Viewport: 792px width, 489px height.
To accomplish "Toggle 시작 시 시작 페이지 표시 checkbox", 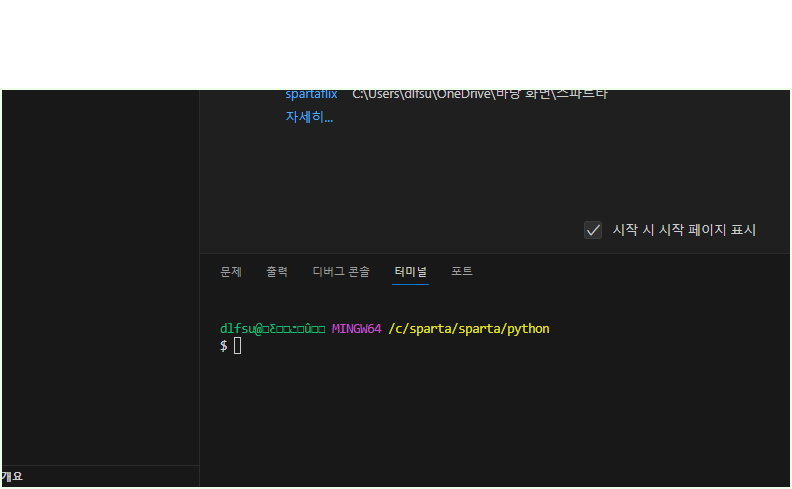I will coord(593,230).
